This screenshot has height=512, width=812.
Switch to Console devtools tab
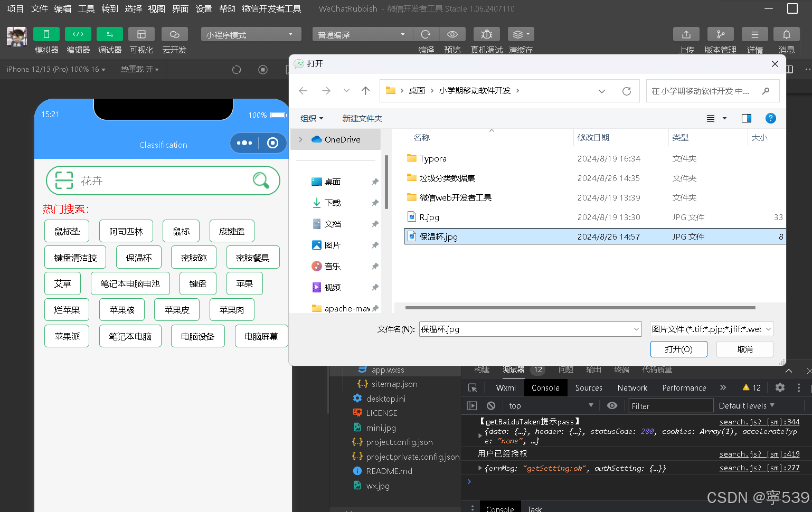pos(545,387)
